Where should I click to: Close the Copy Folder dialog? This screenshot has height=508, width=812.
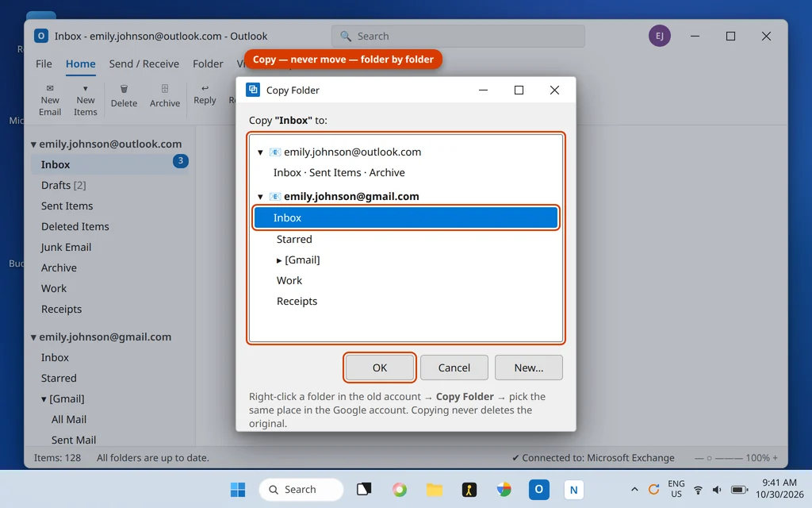[554, 90]
